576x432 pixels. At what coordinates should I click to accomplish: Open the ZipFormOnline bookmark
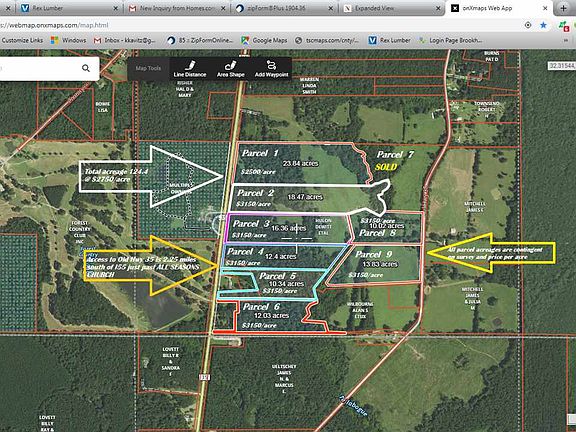click(x=200, y=40)
